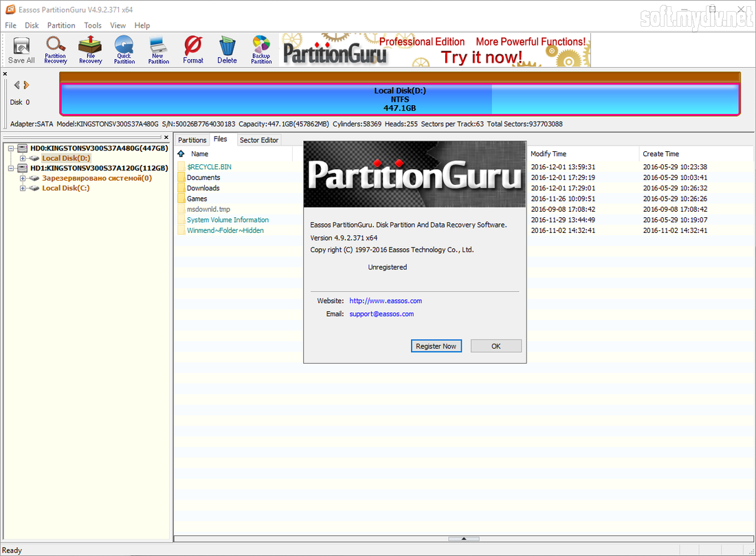Open the Backup Partition tool
756x556 pixels.
261,50
